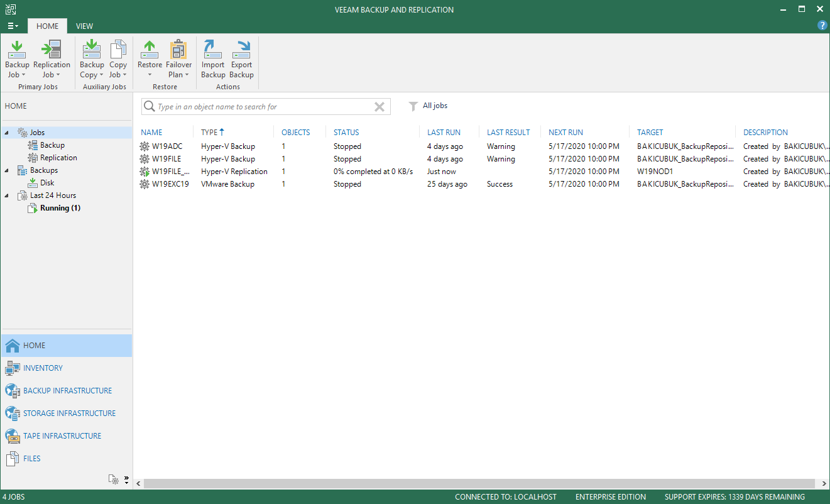Open the Copy Job dropdown arrow
This screenshot has width=830, height=504.
(124, 75)
